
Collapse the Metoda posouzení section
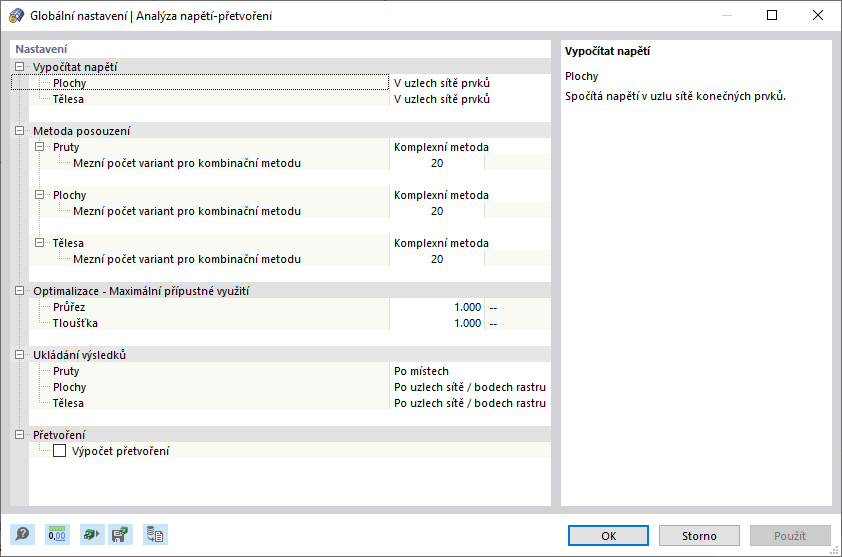click(x=20, y=131)
